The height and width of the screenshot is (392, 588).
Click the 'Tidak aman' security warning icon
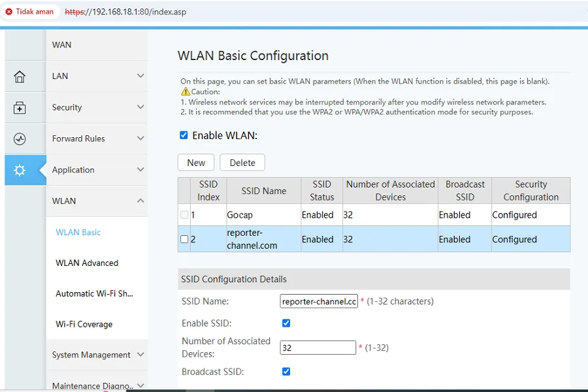point(9,12)
